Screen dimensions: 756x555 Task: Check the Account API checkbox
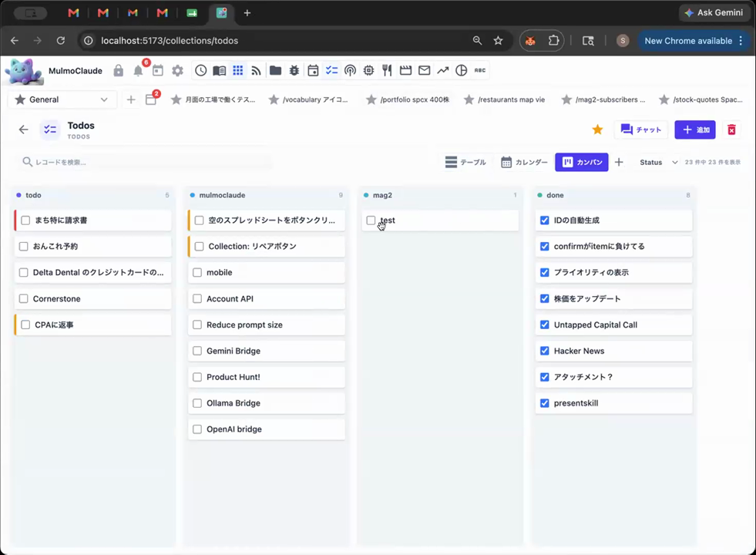click(x=197, y=298)
